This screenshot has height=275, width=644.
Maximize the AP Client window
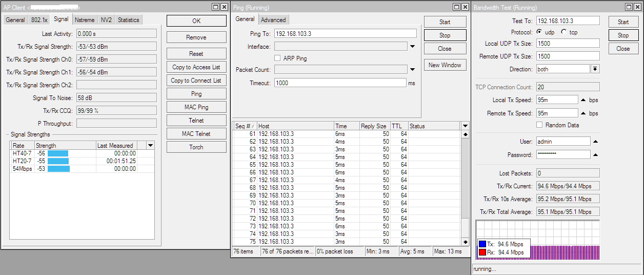coord(216,7)
